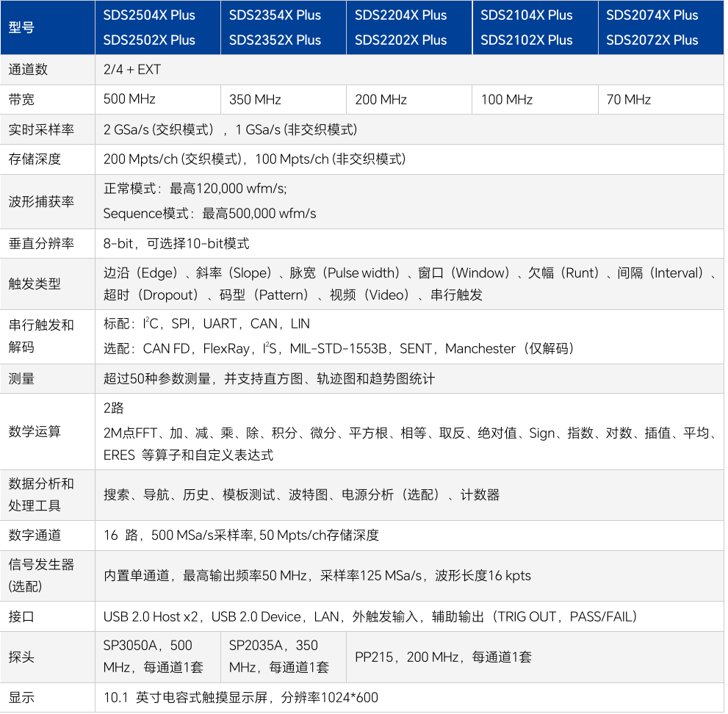Viewport: 728px width, 714px height.
Task: Click the SDS2202X Plus model name
Action: [400, 40]
